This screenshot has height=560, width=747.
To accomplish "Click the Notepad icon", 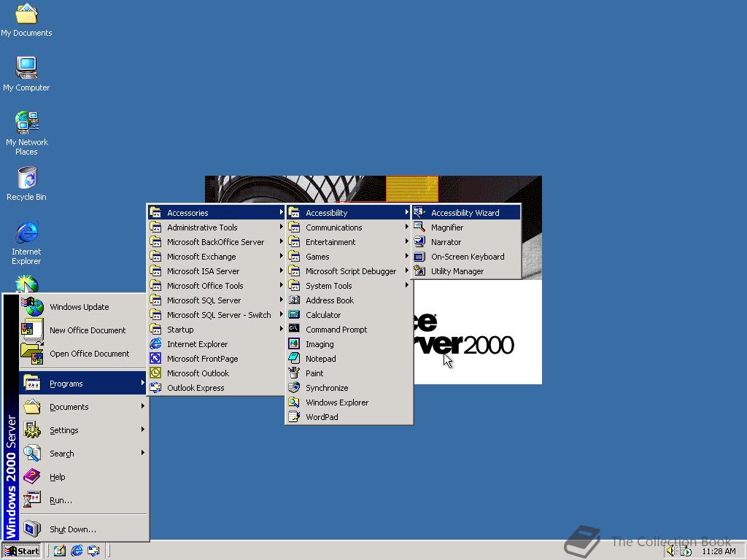I will coord(294,358).
